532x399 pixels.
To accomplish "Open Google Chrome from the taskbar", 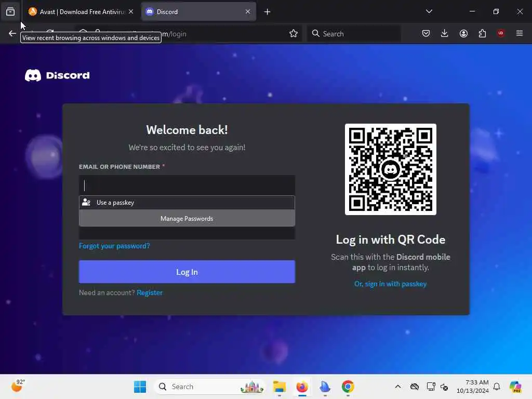I will (348, 387).
